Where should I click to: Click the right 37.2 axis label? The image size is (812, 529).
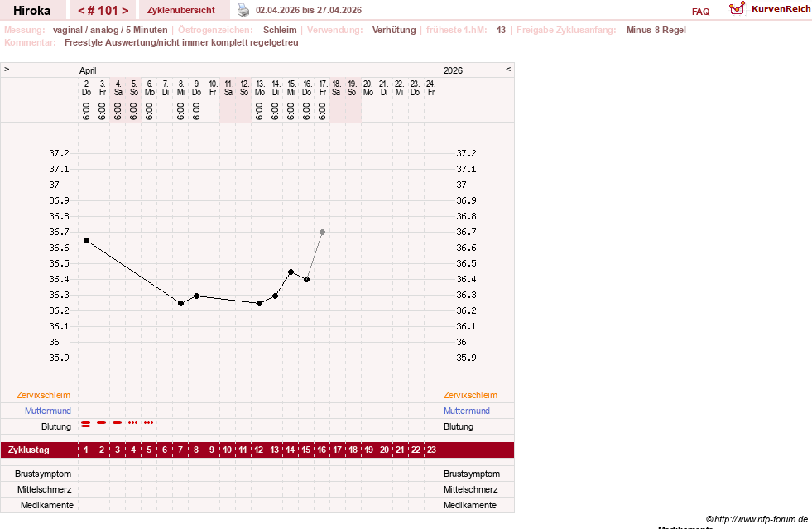click(x=466, y=153)
